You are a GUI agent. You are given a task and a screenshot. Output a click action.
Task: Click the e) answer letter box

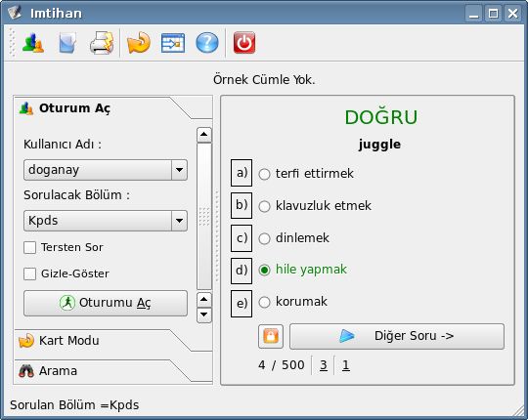242,304
